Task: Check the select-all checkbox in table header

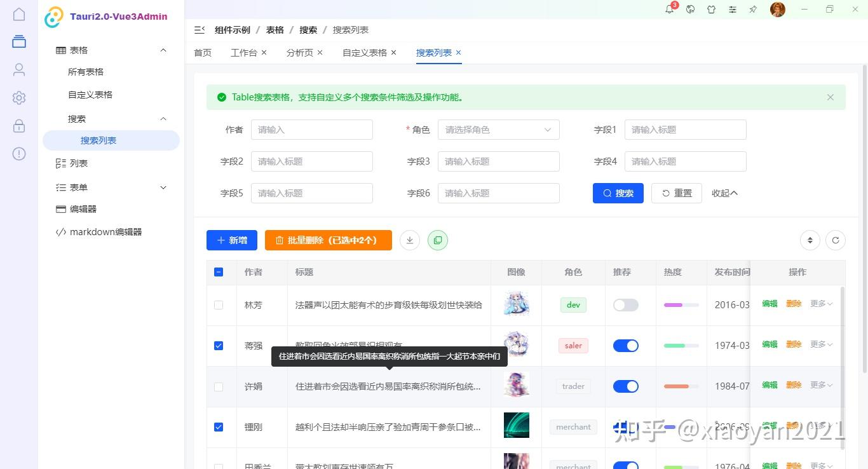Action: click(219, 271)
